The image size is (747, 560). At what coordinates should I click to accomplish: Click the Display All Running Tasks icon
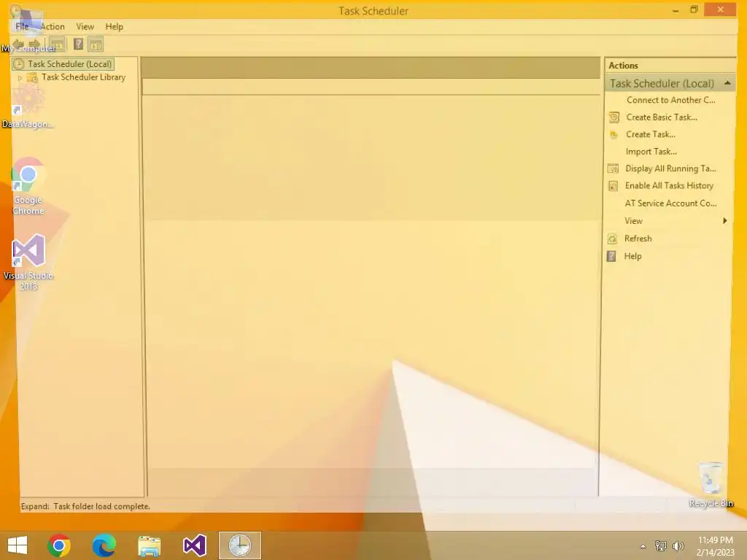click(613, 168)
